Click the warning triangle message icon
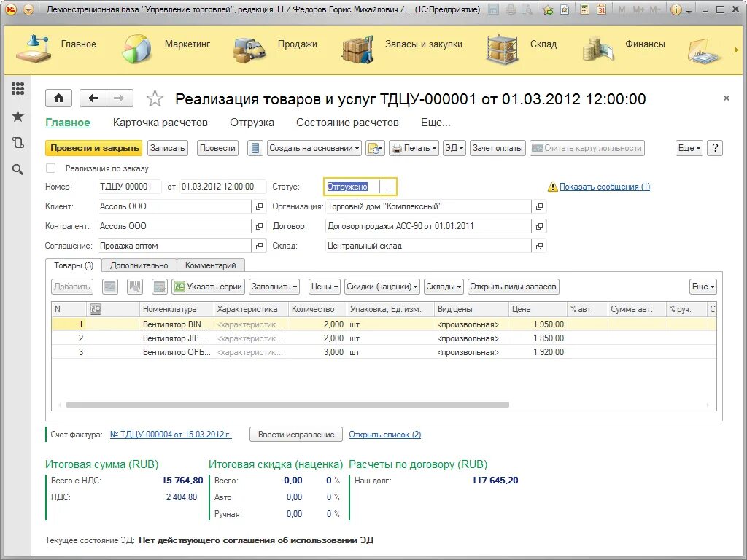Viewport: 747px width, 560px height. pos(553,187)
